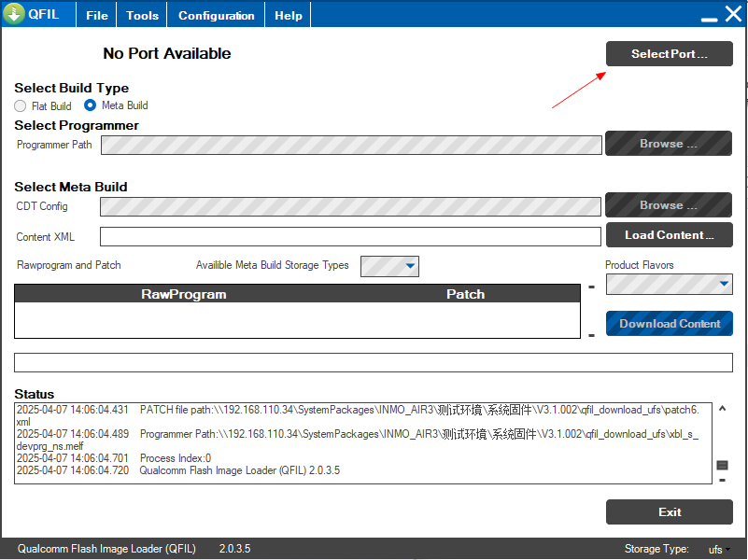748x560 pixels.
Task: Open the Configuration menu
Action: coord(216,16)
